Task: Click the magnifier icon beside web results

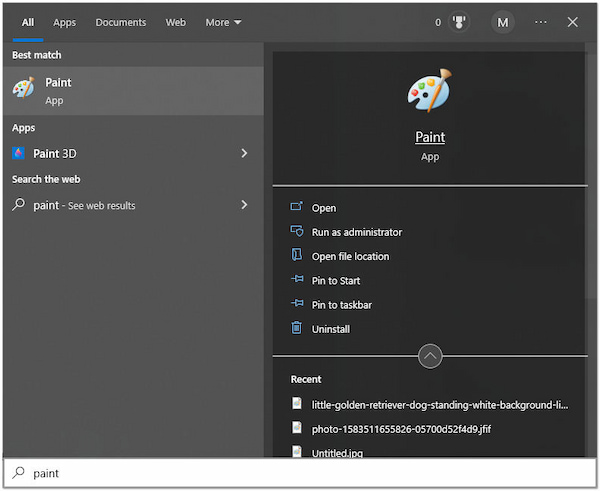Action: point(19,205)
